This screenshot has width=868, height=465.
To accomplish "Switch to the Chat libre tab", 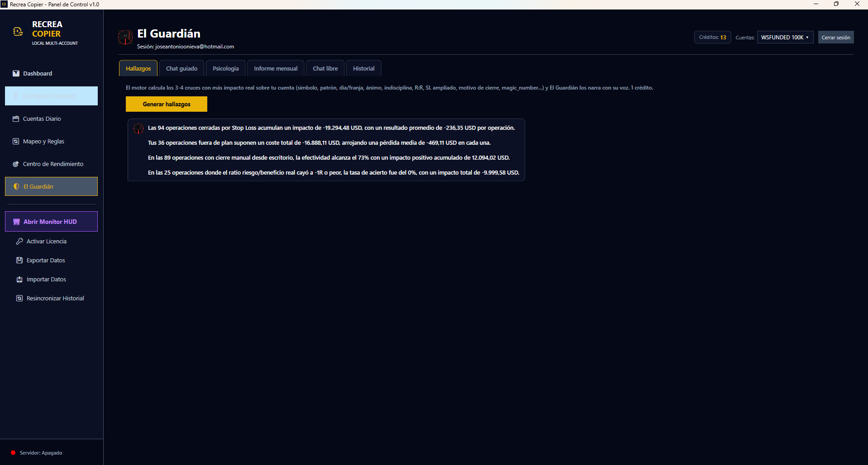I will [x=325, y=68].
